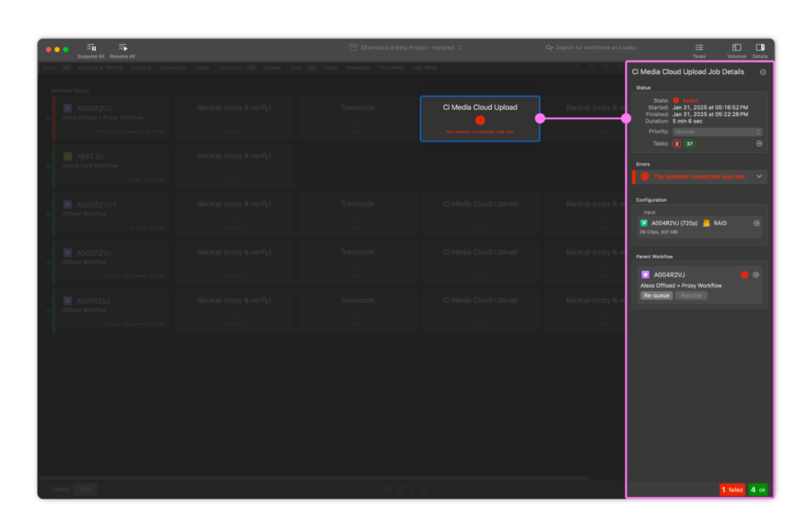Click the 'Alexa Offload + Proxy Workflow' text in details
This screenshot has height=531, width=812.
[681, 286]
